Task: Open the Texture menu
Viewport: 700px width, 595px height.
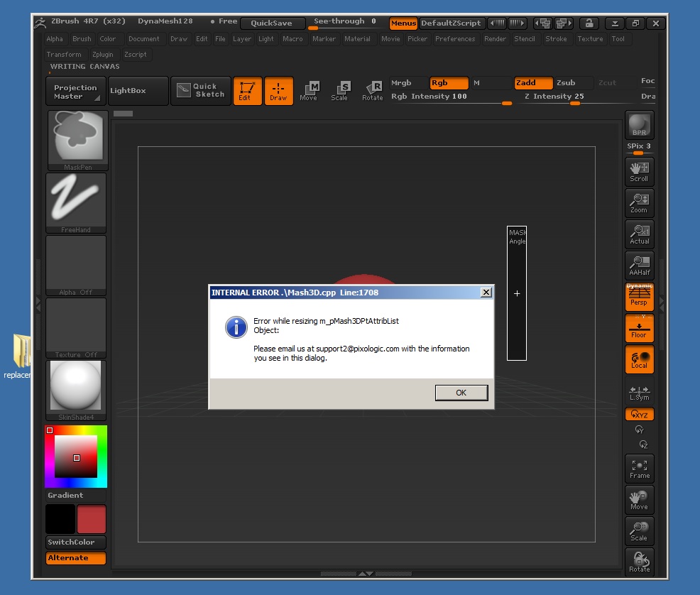Action: pyautogui.click(x=590, y=39)
